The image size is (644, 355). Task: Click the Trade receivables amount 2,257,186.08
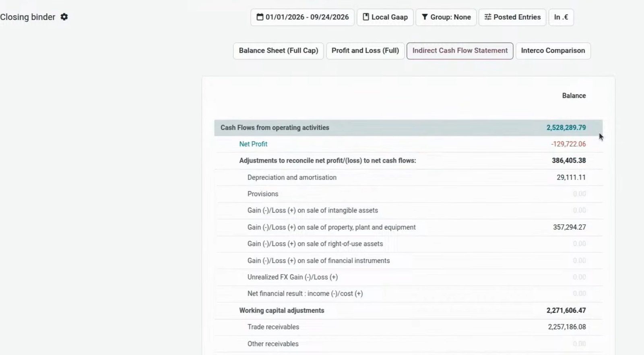[567, 327]
